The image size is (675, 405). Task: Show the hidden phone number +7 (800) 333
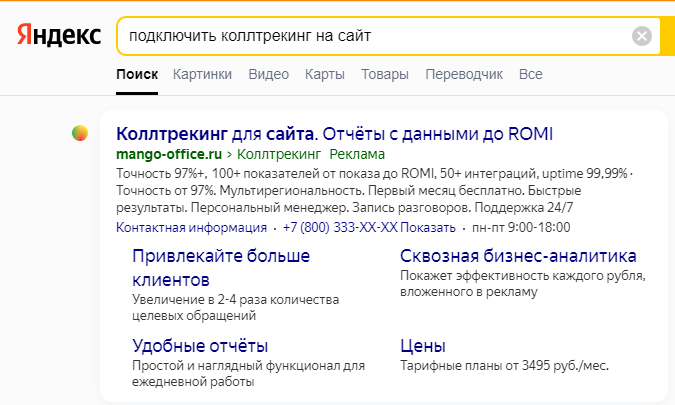pyautogui.click(x=369, y=227)
